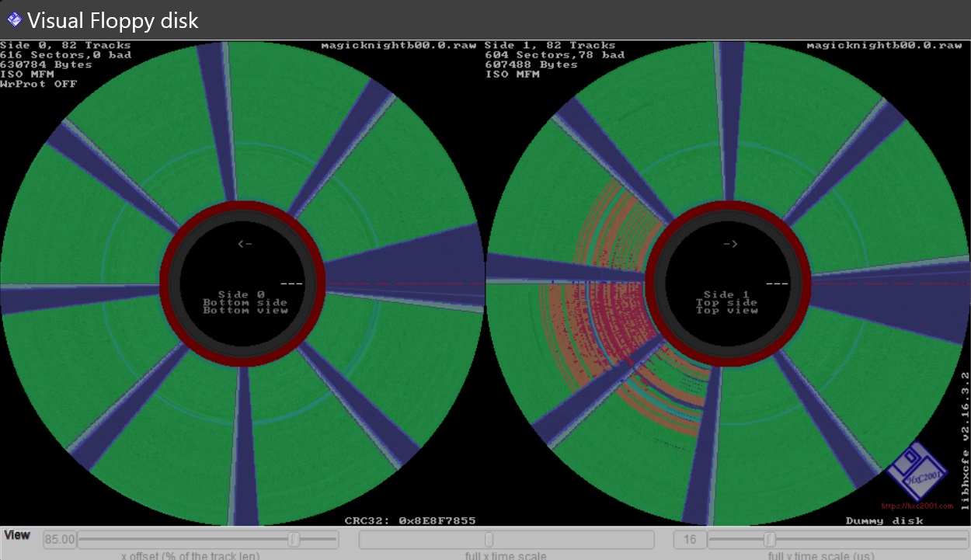Select the Side 1 Top side label

[726, 302]
